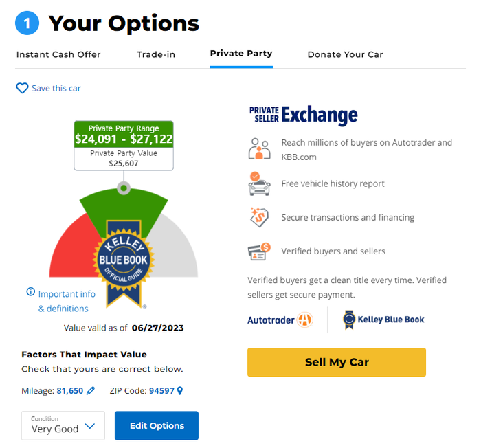Open the Donate Your Car tab

pyautogui.click(x=346, y=54)
